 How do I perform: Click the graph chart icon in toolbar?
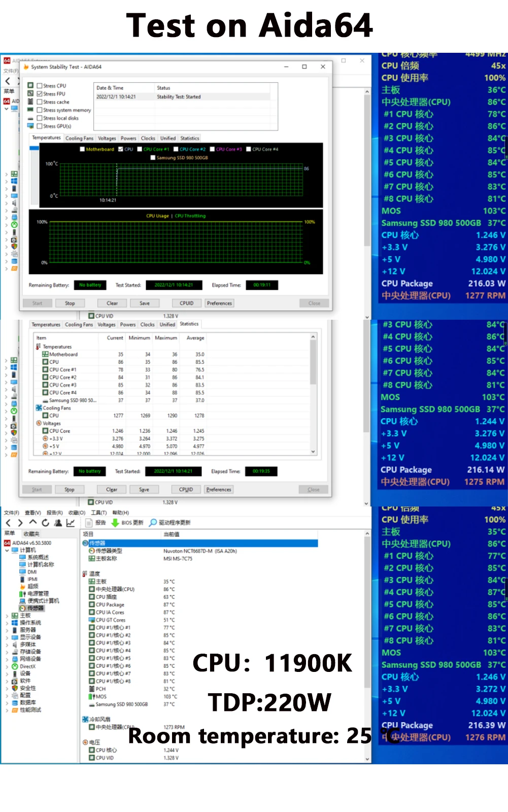[x=71, y=523]
